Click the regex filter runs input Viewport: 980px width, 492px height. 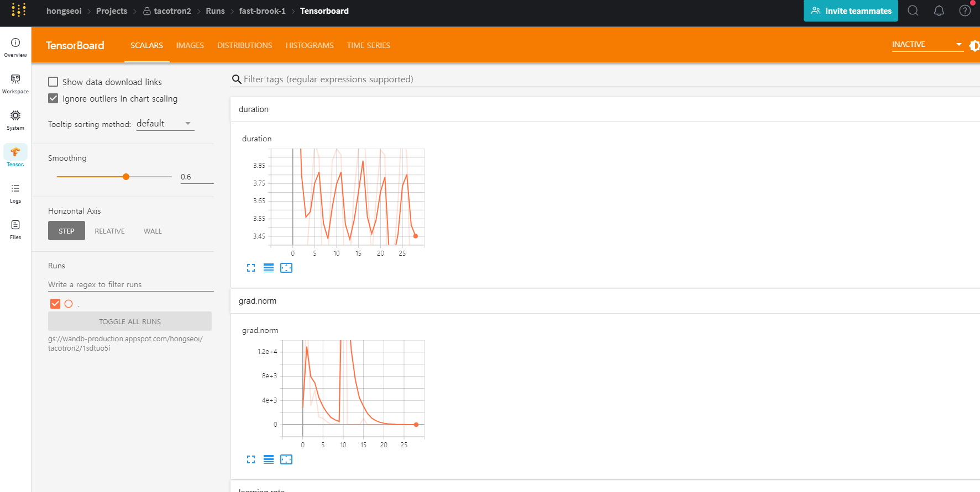point(131,284)
